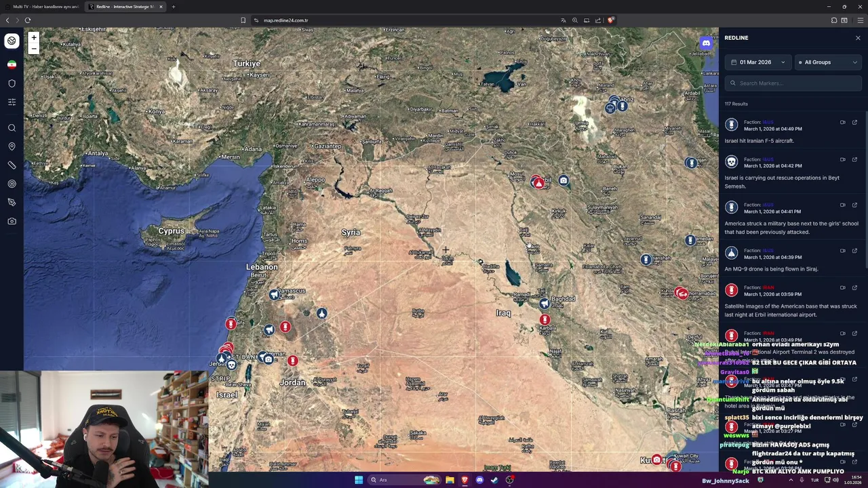The width and height of the screenshot is (868, 488).
Task: Click the red marker near Erbil on map
Action: pyautogui.click(x=538, y=182)
